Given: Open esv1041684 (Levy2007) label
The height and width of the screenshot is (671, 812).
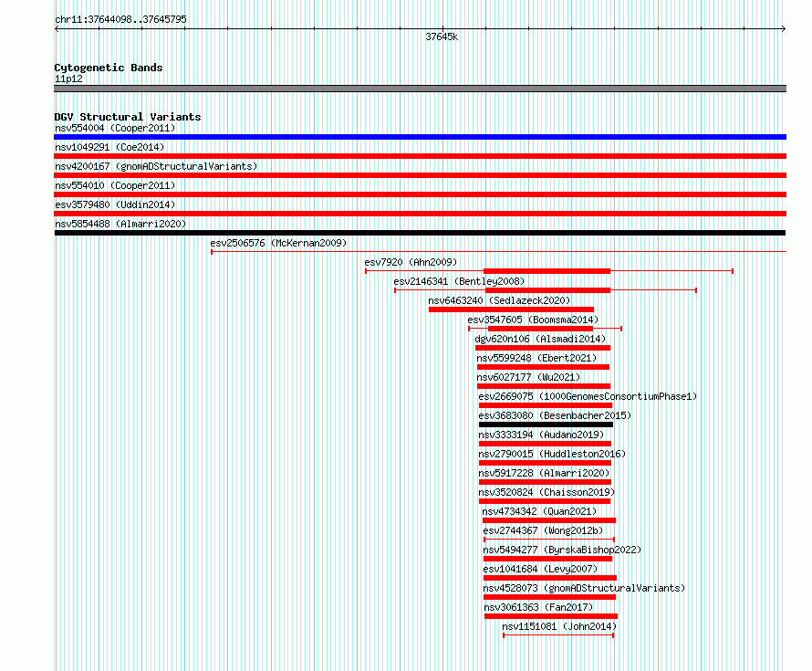Looking at the screenshot, I should click(540, 569).
